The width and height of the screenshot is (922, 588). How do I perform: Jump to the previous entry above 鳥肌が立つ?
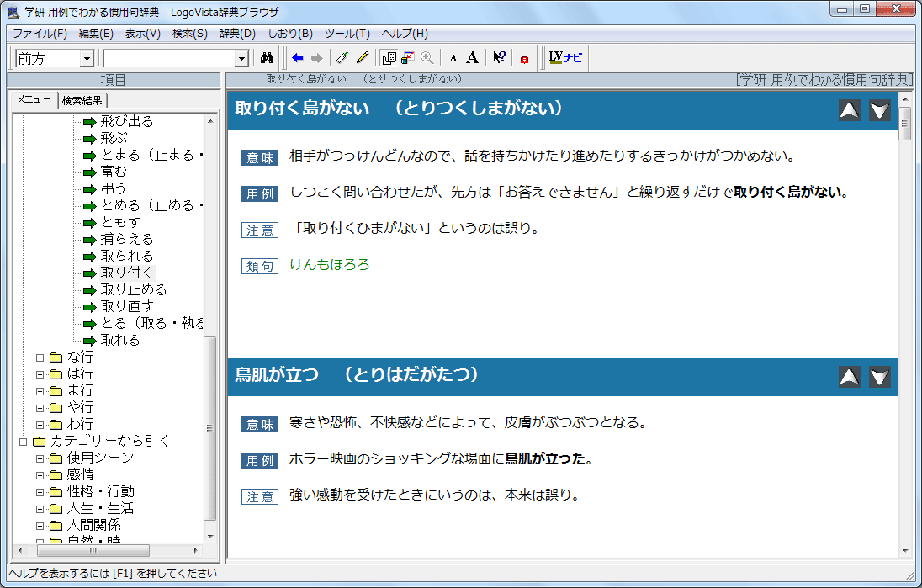coord(850,377)
